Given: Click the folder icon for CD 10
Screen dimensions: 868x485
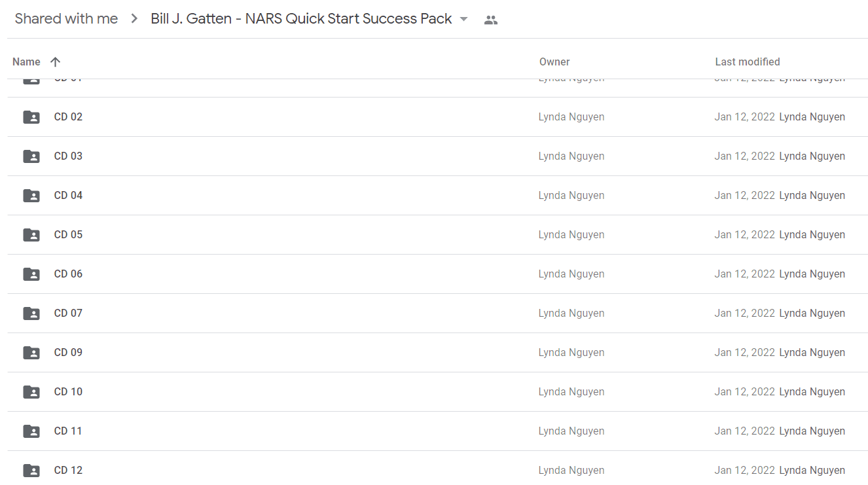Looking at the screenshot, I should click(x=31, y=392).
